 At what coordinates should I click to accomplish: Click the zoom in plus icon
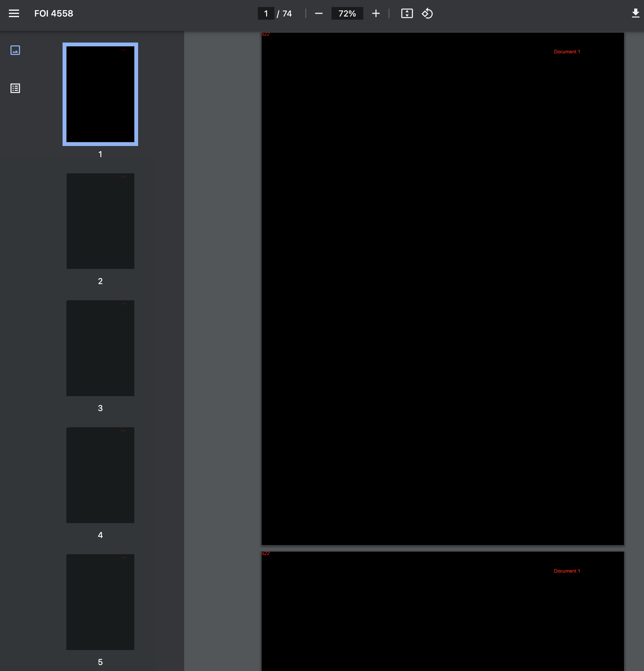pyautogui.click(x=376, y=13)
